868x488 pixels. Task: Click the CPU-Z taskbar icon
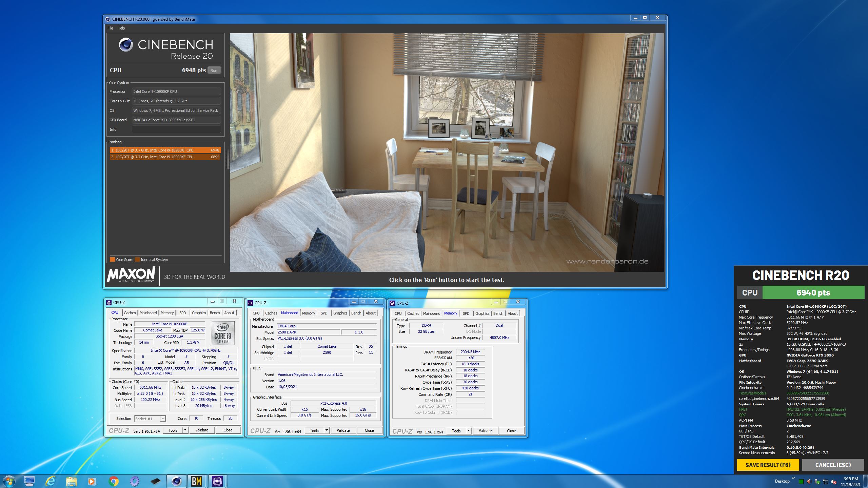pyautogui.click(x=217, y=481)
